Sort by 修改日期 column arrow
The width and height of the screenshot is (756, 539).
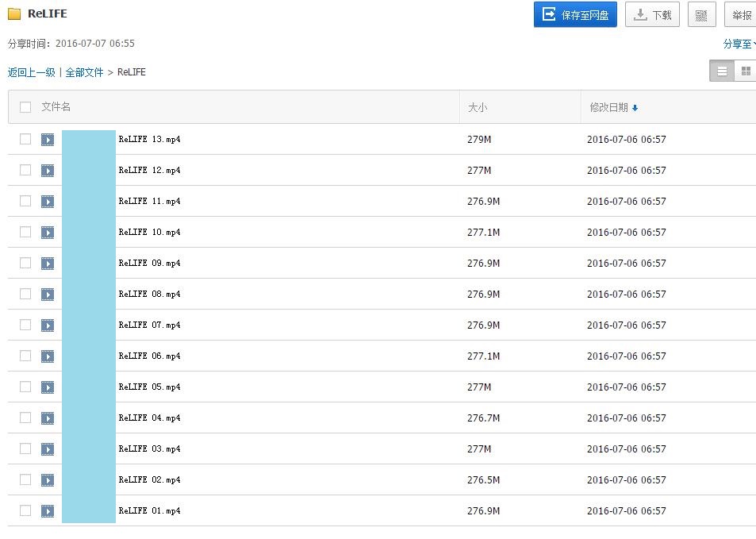pos(635,108)
